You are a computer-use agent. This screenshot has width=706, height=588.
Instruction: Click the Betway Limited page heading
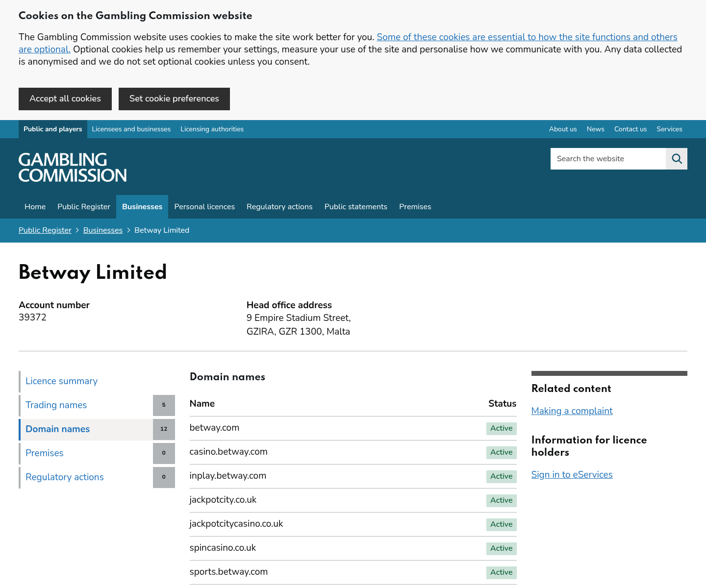tap(93, 273)
